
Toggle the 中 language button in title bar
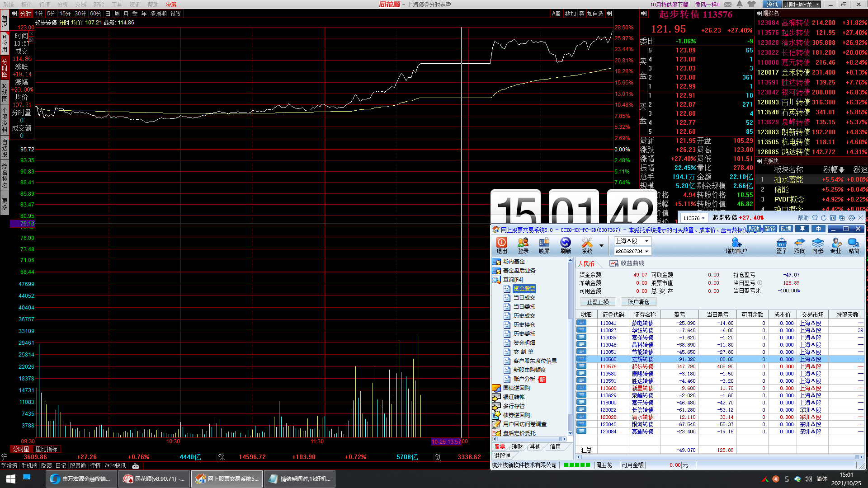coord(818,229)
